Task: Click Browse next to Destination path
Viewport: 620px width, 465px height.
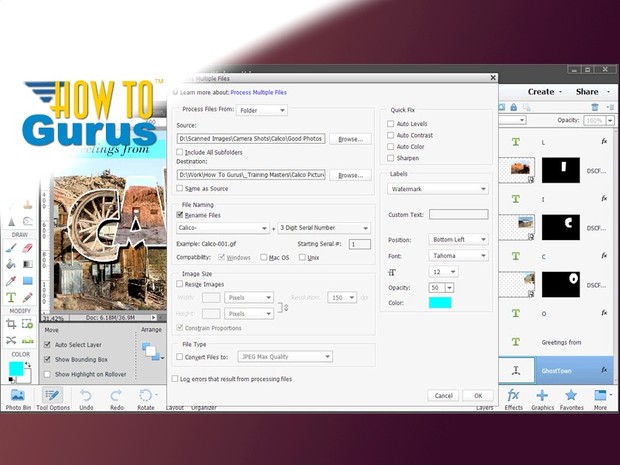Action: tap(350, 175)
